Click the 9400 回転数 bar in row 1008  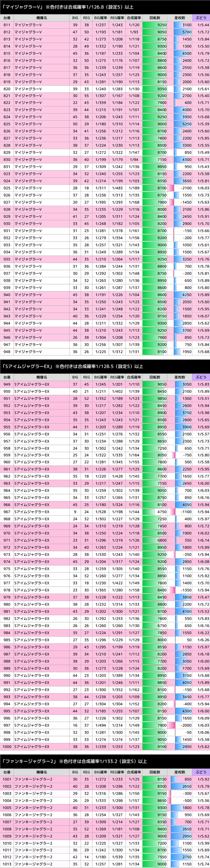(155, 829)
